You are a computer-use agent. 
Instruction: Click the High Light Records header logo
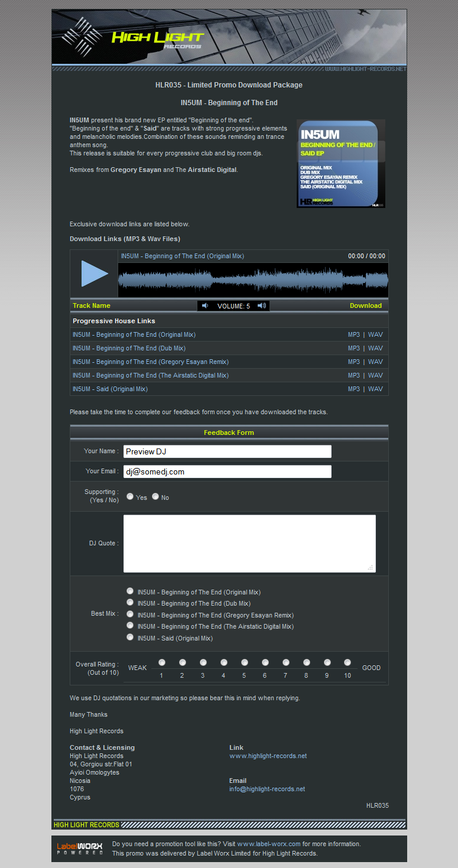click(133, 37)
